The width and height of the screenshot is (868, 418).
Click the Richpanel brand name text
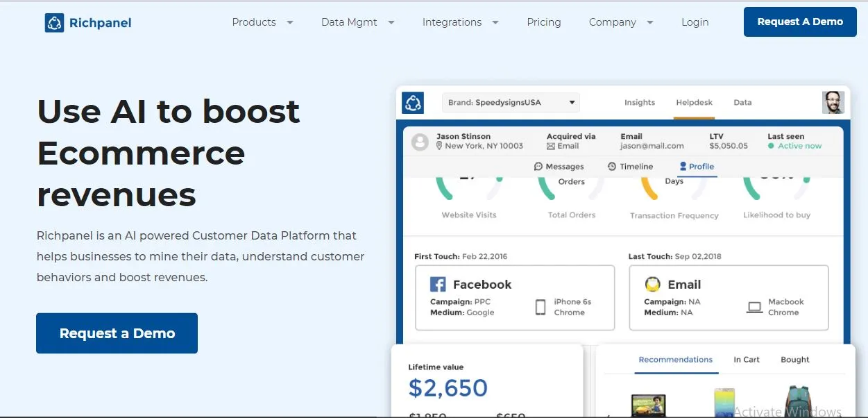pyautogui.click(x=101, y=23)
